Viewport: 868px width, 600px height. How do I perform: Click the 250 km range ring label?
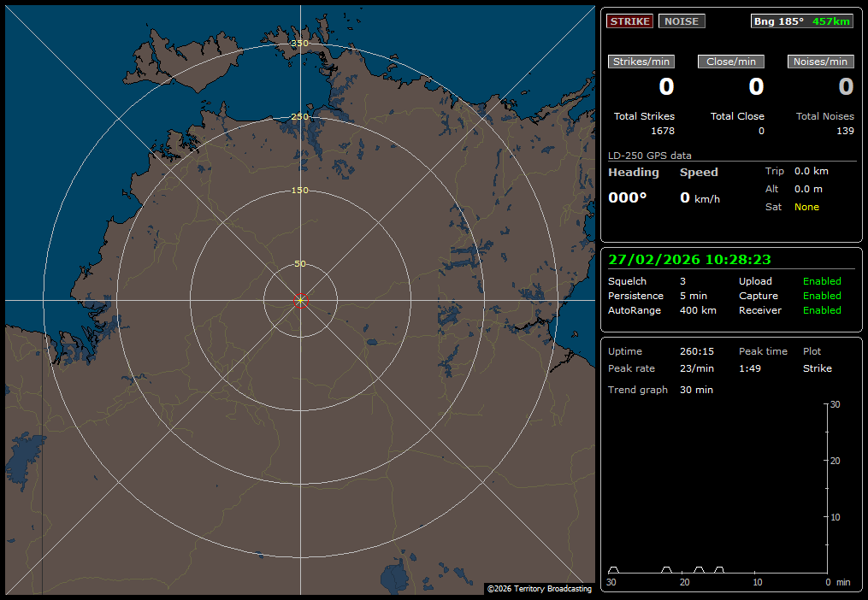point(300,117)
